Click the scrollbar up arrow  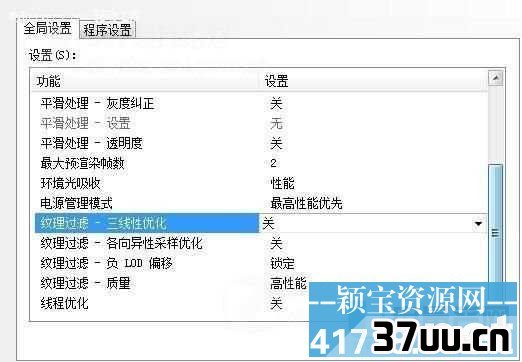(496, 78)
